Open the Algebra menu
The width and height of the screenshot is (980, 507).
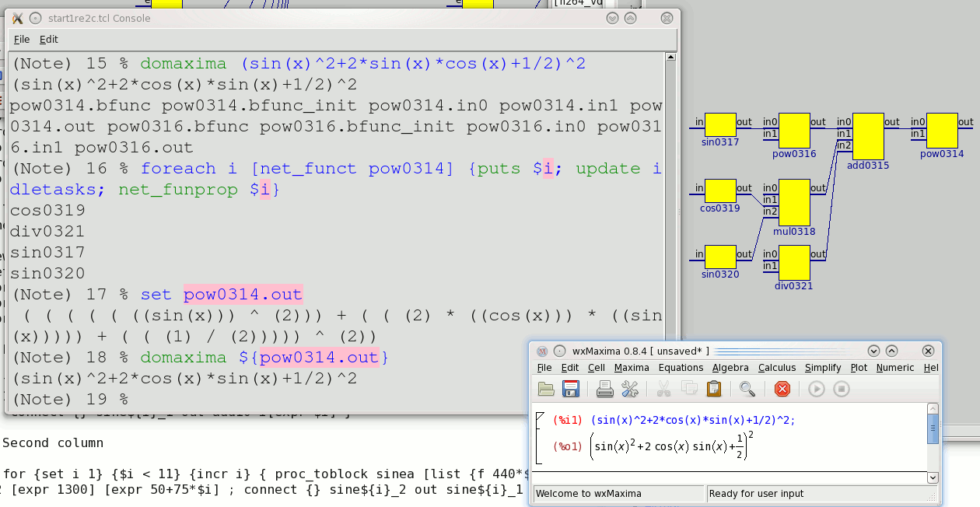click(x=730, y=368)
